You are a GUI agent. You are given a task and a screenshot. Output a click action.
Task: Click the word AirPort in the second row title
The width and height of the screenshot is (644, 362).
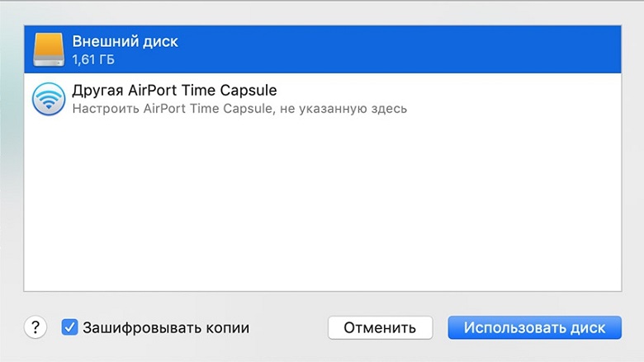pyautogui.click(x=153, y=90)
